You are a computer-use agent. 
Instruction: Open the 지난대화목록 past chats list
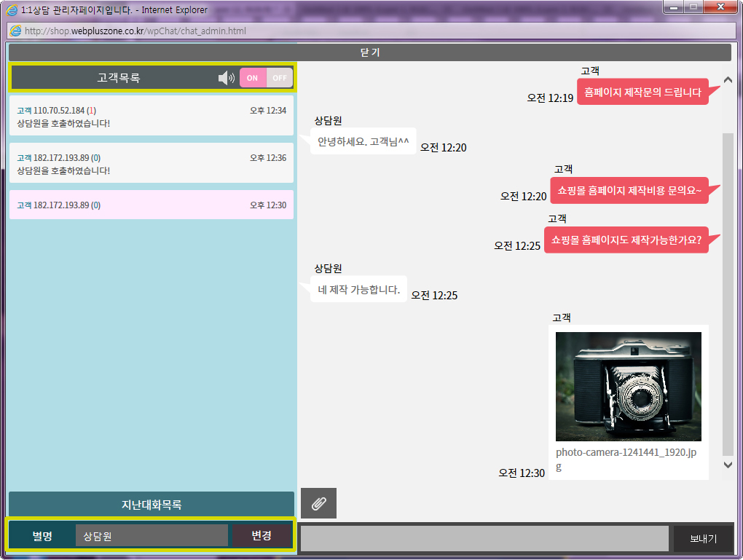(152, 505)
